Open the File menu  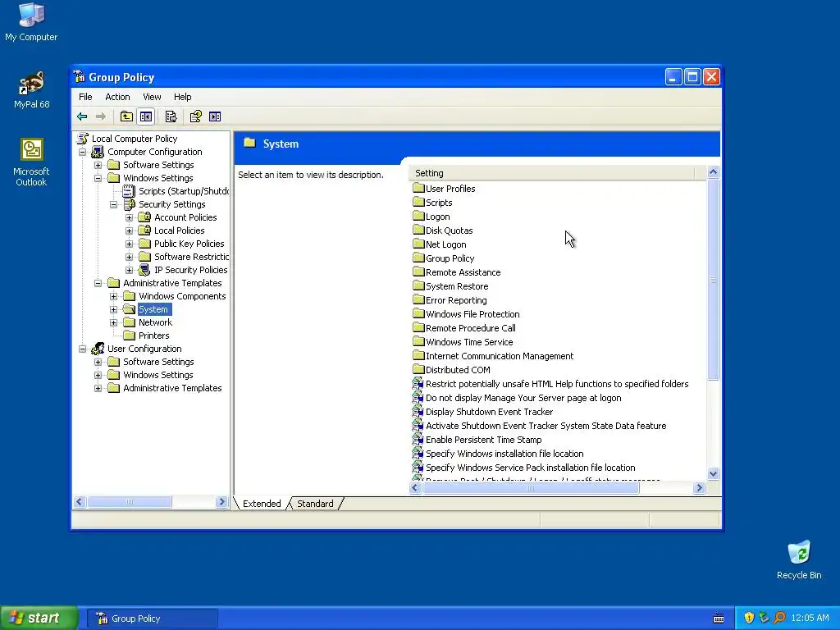coord(85,97)
